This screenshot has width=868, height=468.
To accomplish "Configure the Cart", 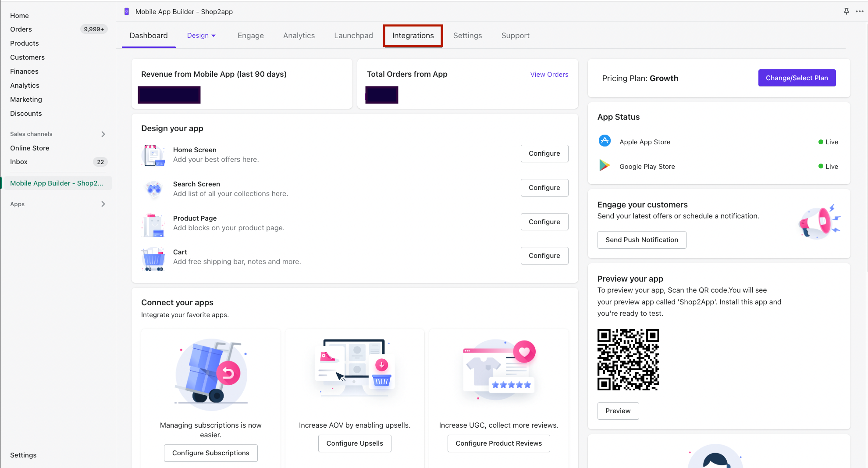I will click(x=544, y=255).
